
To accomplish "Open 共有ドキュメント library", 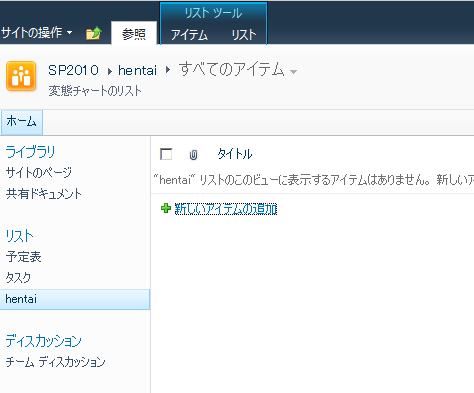I will click(x=44, y=194).
